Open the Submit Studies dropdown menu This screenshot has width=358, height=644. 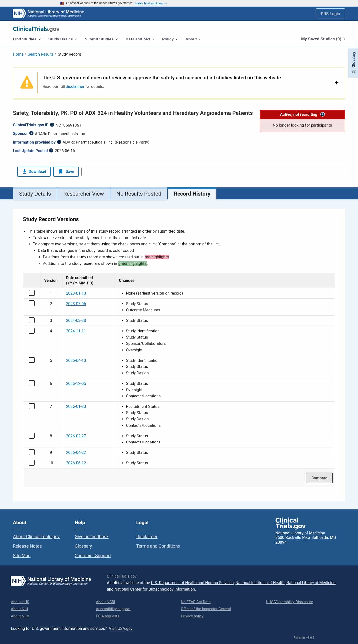[101, 39]
